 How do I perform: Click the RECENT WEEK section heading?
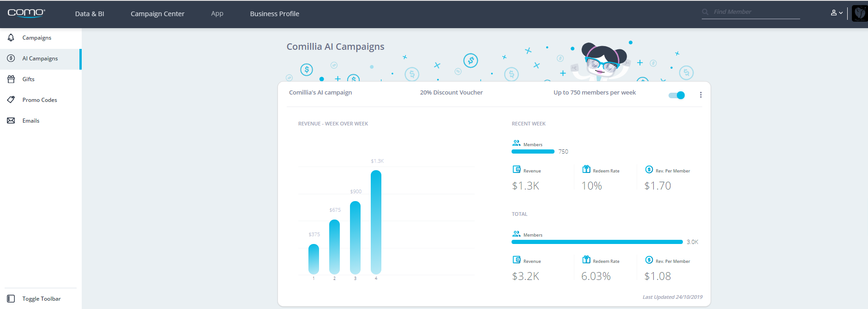[x=529, y=124]
